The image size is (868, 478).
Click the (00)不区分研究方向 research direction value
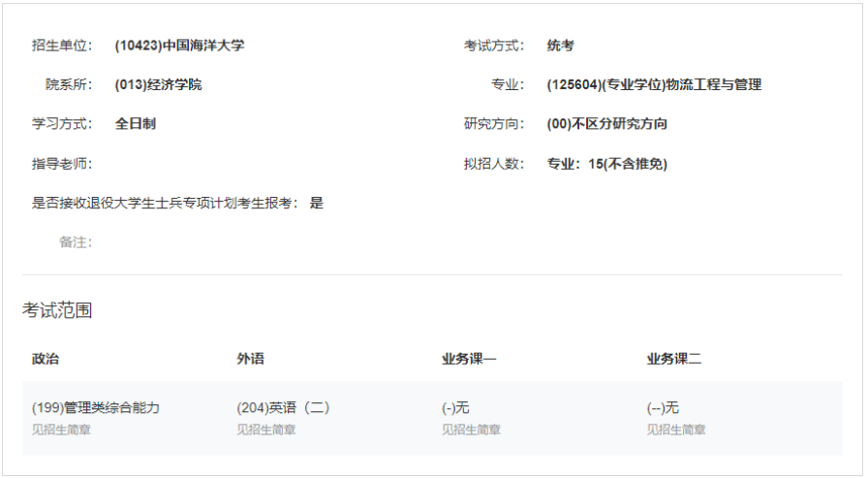(606, 124)
